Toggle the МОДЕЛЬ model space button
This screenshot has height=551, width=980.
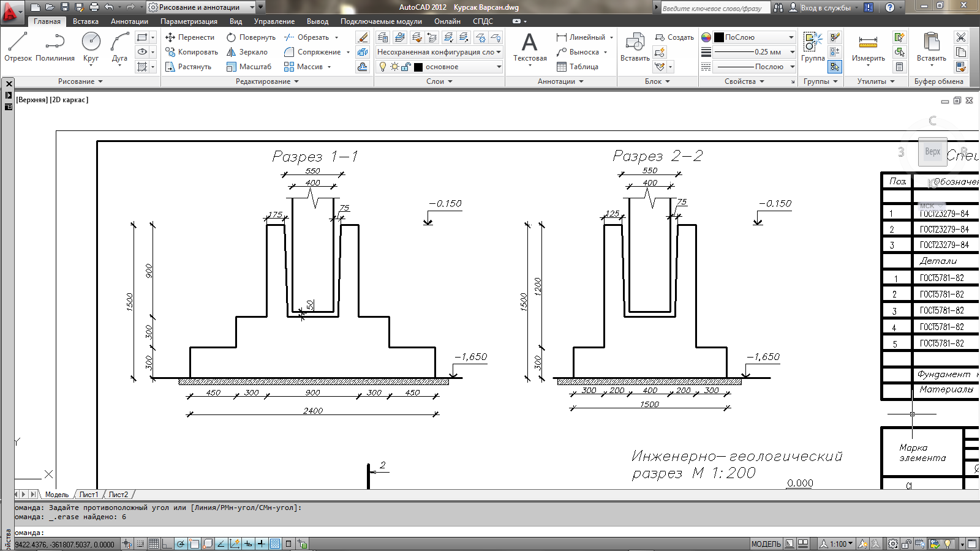766,544
